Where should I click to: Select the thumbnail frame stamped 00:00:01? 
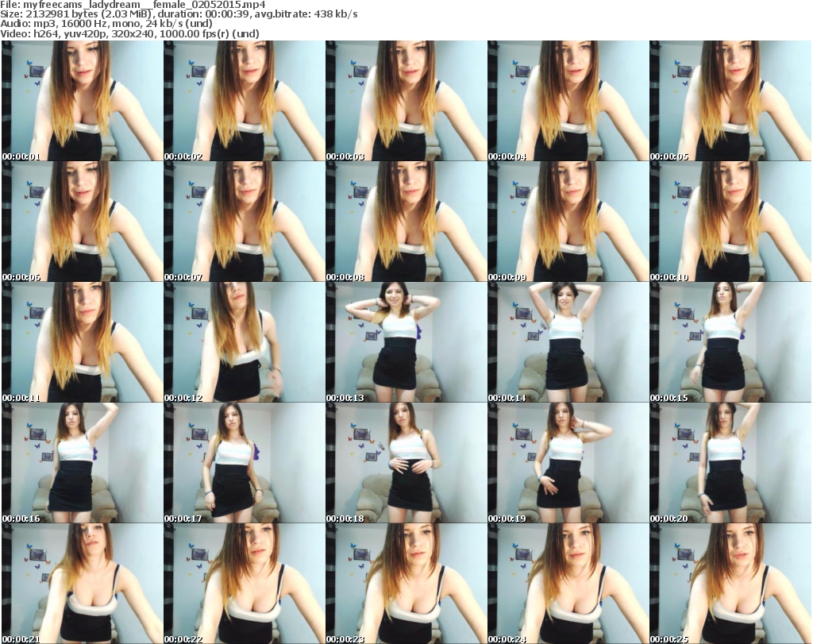click(x=83, y=101)
